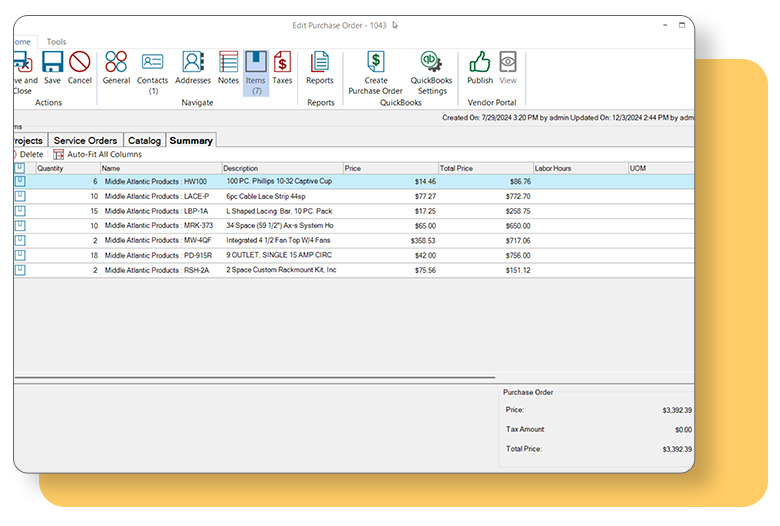
Task: Sort by the UOM column header
Action: tap(661, 168)
